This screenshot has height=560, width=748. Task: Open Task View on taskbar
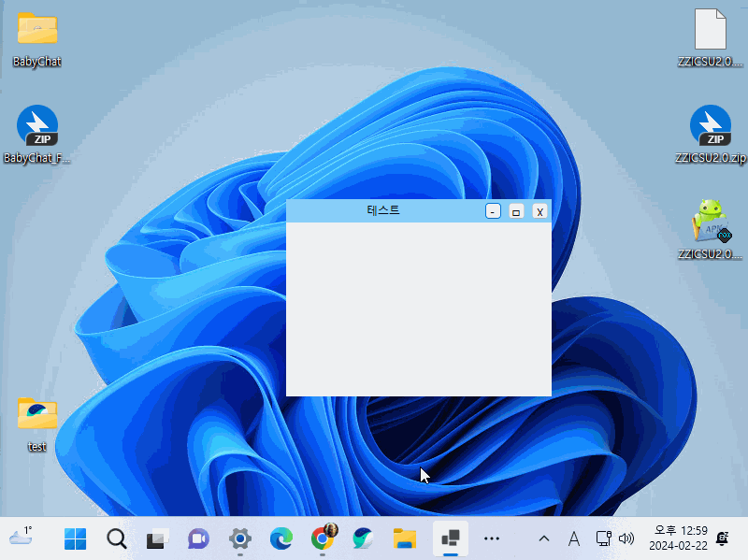pos(157,539)
